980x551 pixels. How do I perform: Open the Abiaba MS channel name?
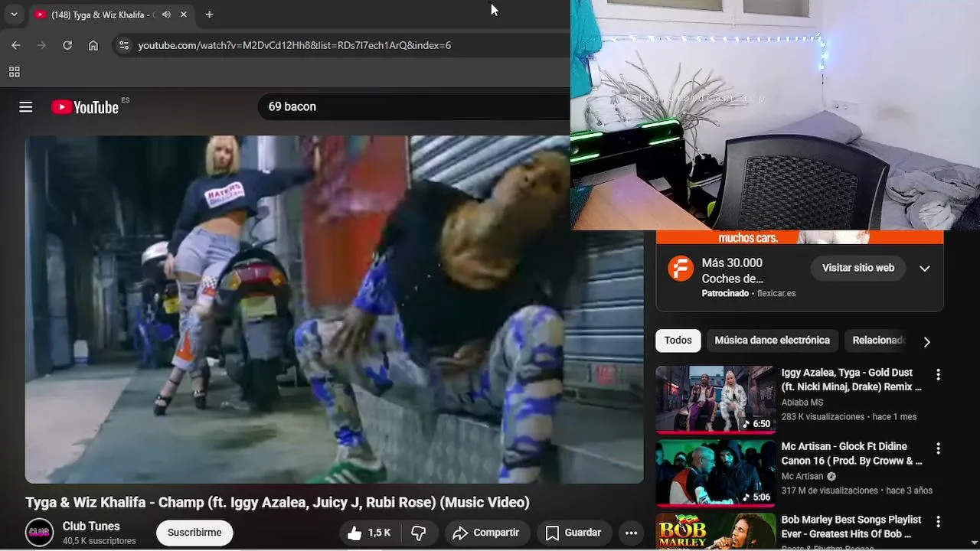(802, 403)
